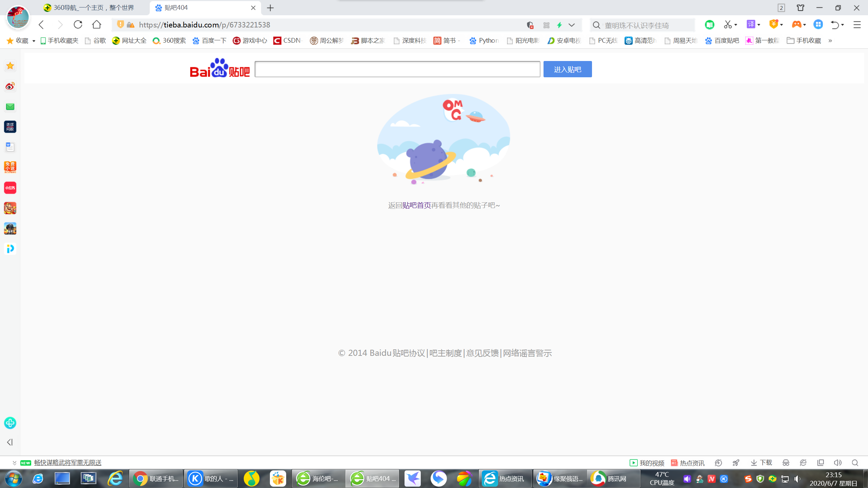Open the 百度一下 bookmark
Screen dimensions: 868x488
click(x=209, y=41)
